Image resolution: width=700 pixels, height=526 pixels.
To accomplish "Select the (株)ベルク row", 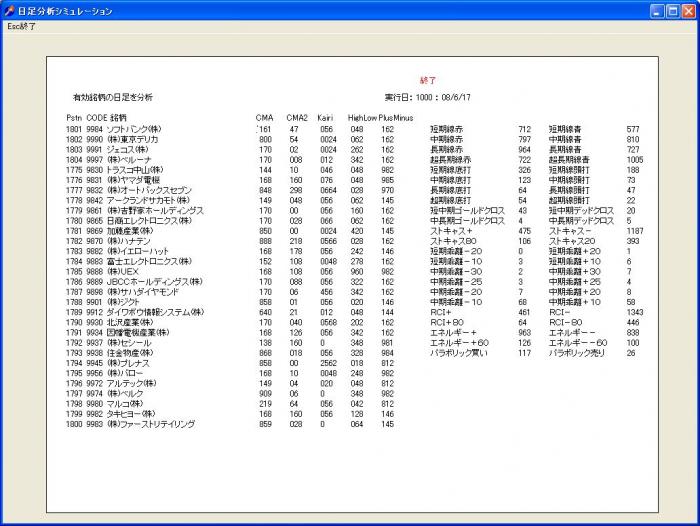I will [x=230, y=394].
